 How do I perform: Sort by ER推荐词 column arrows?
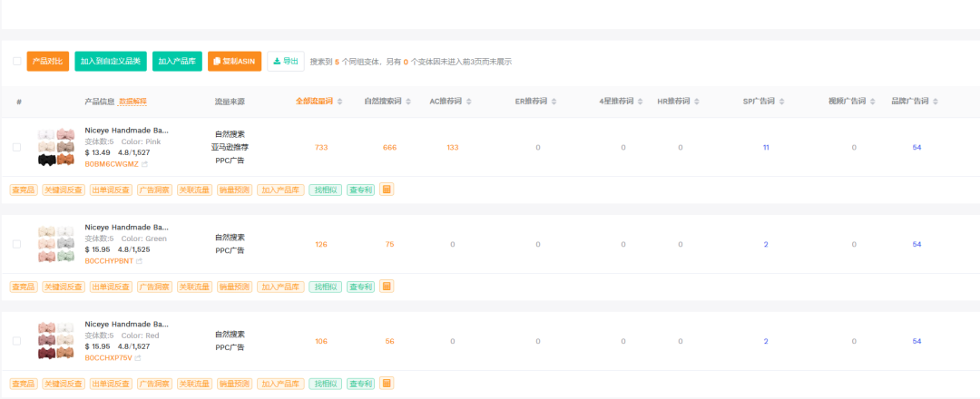click(554, 102)
